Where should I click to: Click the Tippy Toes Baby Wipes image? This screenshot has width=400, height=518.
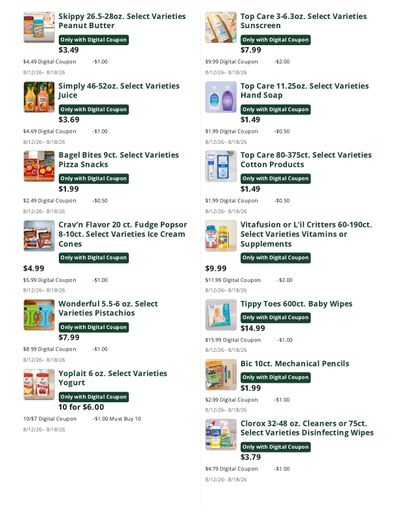(x=221, y=315)
